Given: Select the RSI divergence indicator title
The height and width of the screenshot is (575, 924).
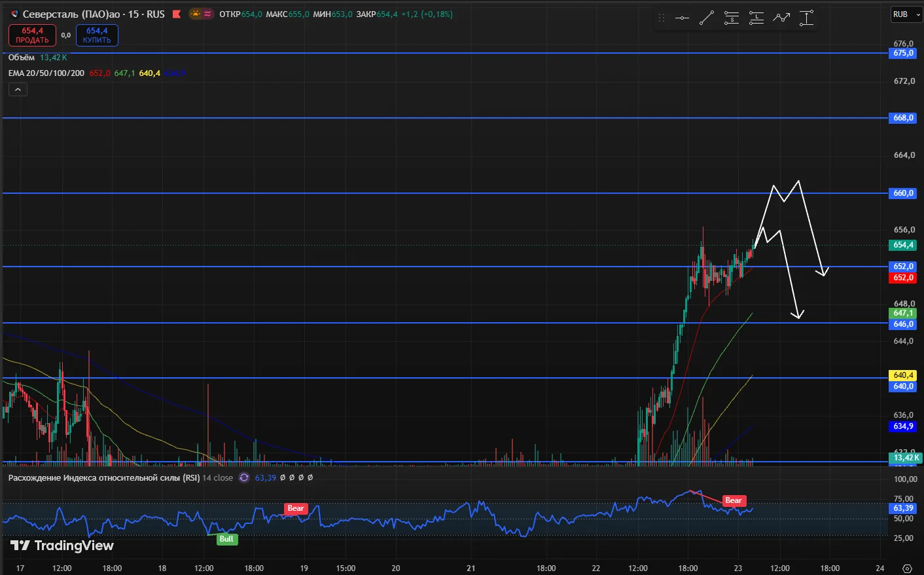Looking at the screenshot, I should 104,477.
